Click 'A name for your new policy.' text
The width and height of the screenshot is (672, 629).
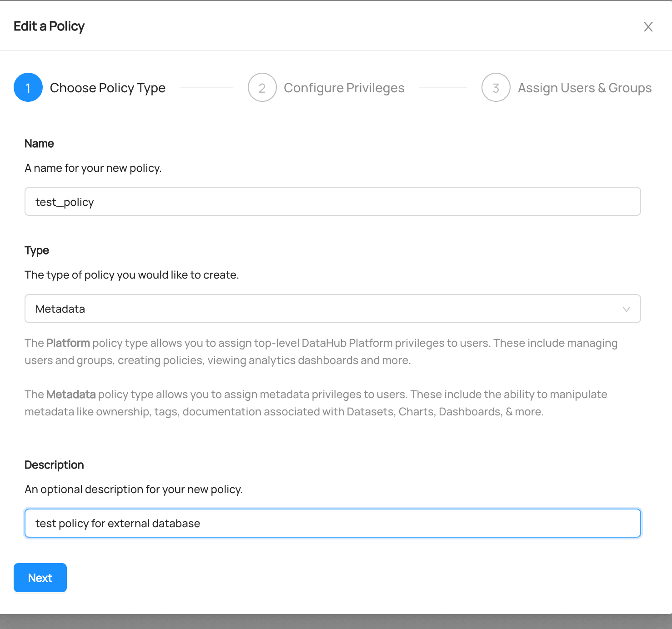tap(93, 168)
